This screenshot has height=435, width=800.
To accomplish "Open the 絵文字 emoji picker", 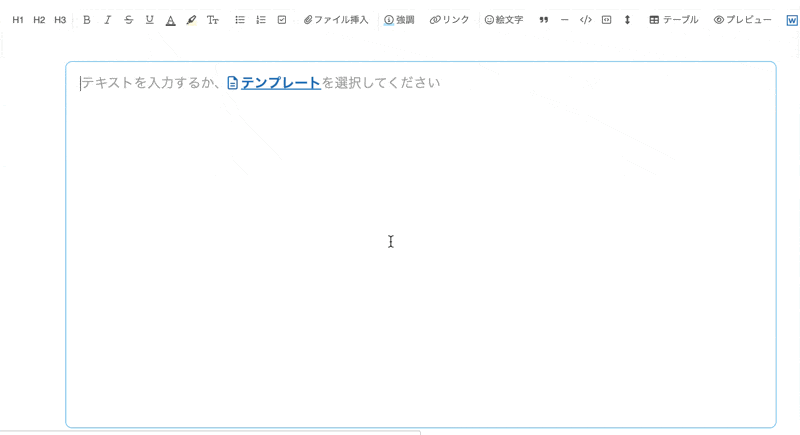I will click(x=504, y=20).
